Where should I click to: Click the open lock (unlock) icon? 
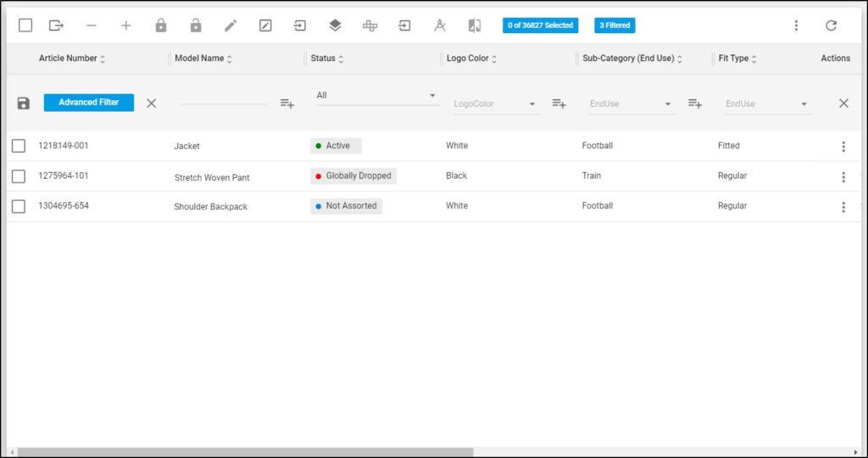point(196,25)
